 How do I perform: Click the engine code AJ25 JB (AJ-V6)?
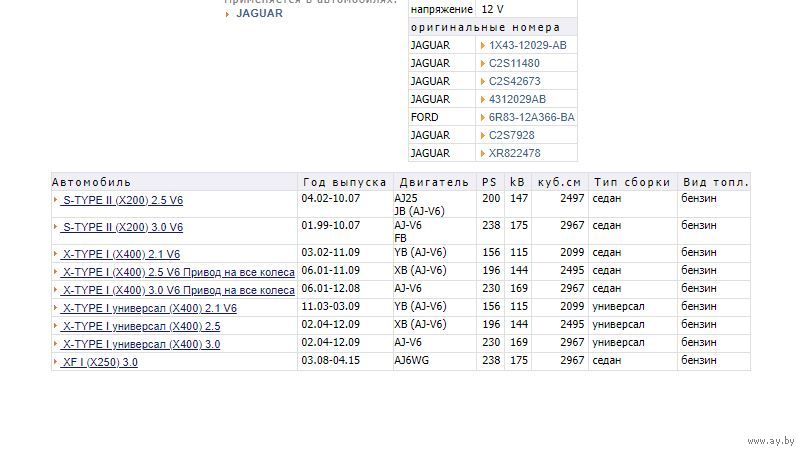[419, 205]
